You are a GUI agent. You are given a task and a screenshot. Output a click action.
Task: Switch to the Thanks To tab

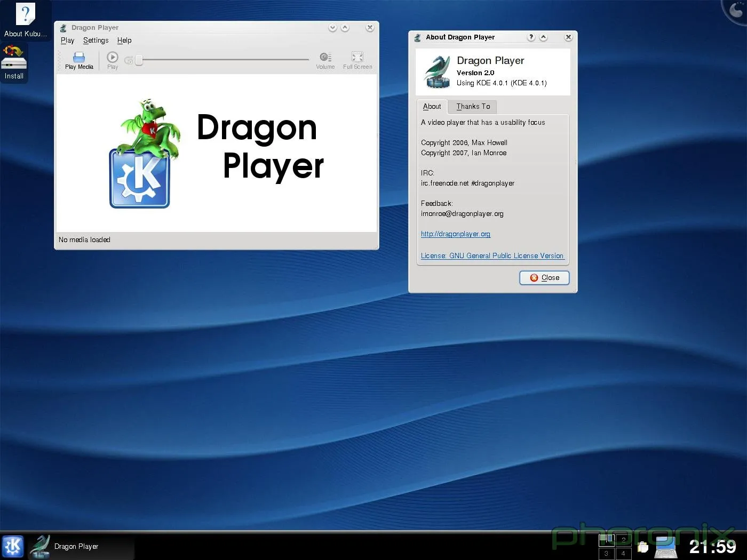click(473, 107)
